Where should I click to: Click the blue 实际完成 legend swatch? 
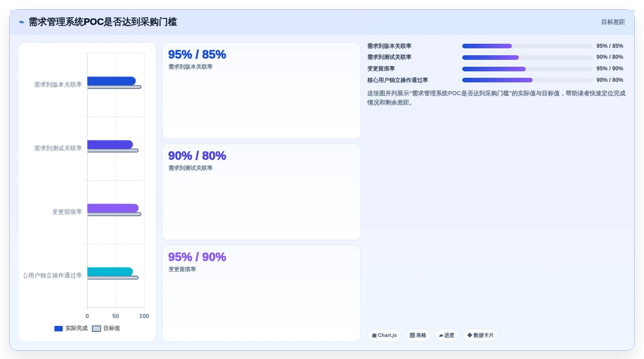[58, 329]
